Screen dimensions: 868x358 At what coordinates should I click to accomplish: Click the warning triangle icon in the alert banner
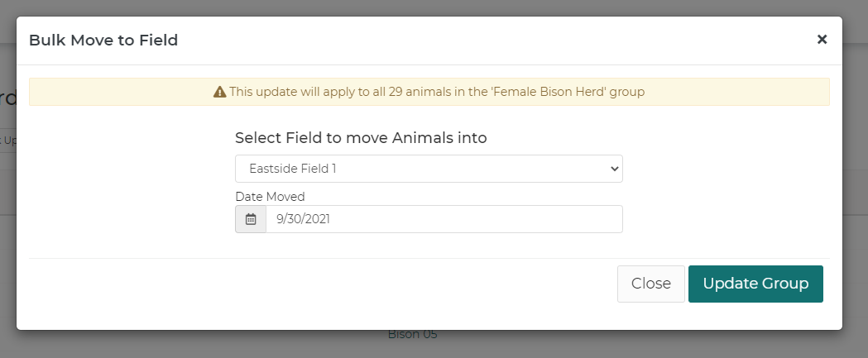[219, 92]
